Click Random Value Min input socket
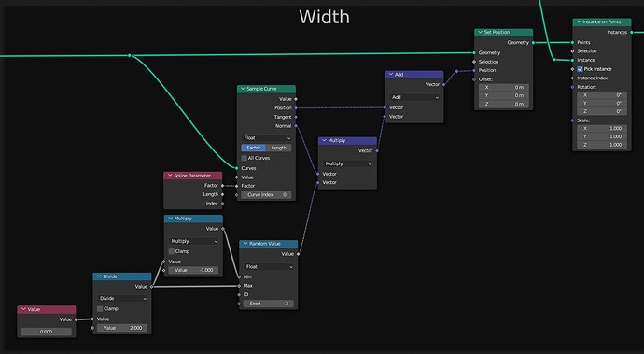644x354 pixels. (x=239, y=277)
